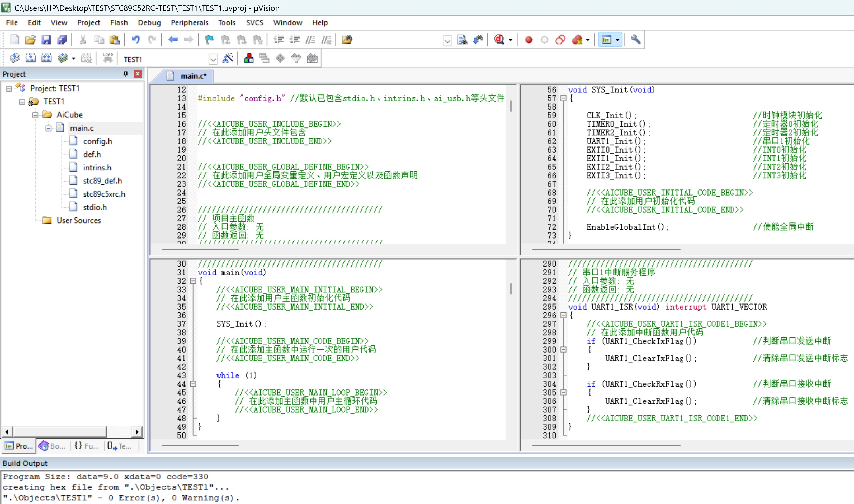The width and height of the screenshot is (854, 504).
Task: Switch to the Project bottom tab
Action: (19, 446)
